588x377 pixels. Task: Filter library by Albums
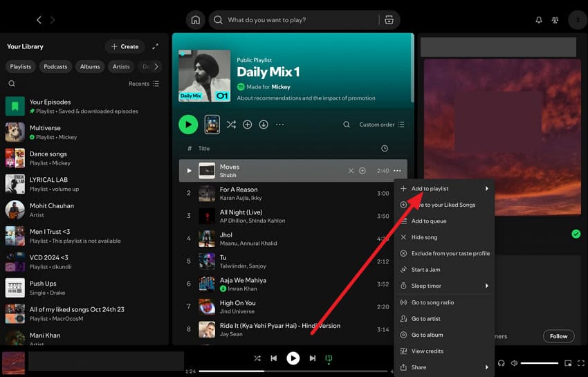click(x=90, y=66)
